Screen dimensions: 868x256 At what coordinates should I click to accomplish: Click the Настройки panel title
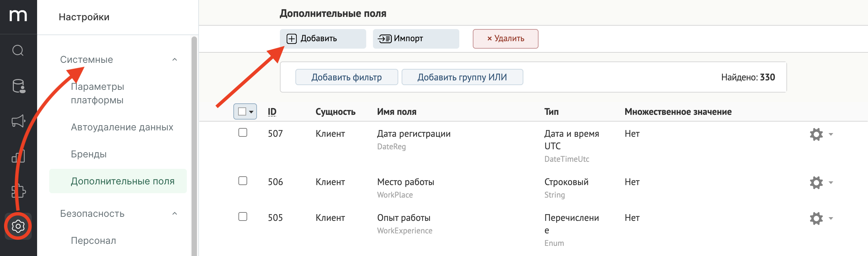pos(84,17)
